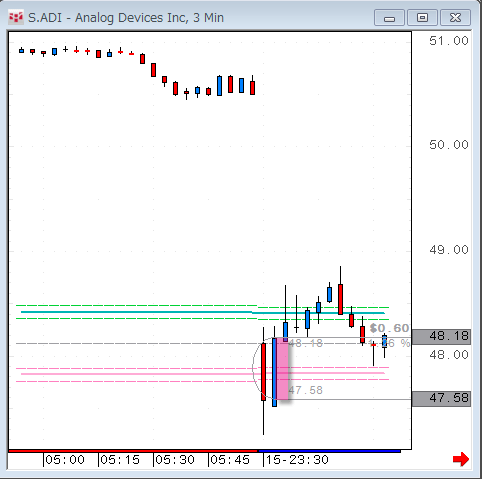Click the 05:45 time axis label
The image size is (482, 479).
(230, 460)
